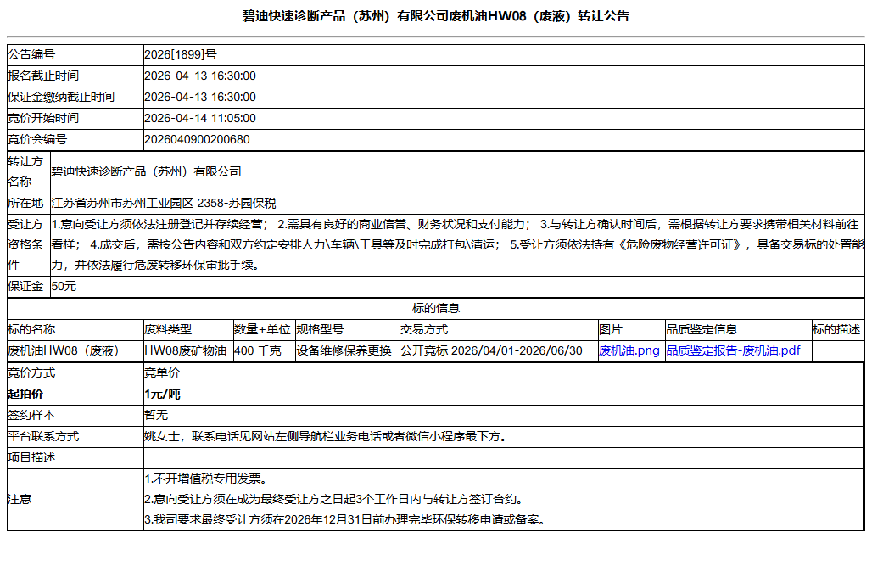
Task: Click the 公告编号 label cell
Action: click(x=75, y=54)
